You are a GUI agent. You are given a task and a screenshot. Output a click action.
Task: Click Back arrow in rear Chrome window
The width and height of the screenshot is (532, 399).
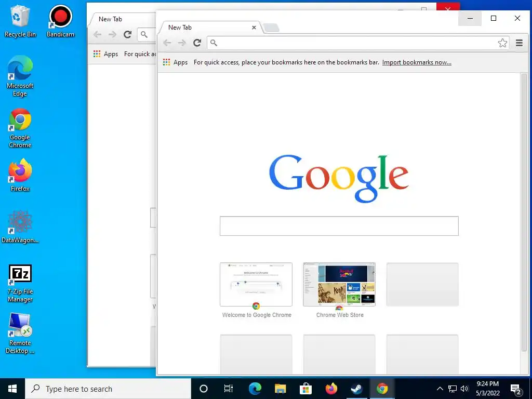pyautogui.click(x=97, y=34)
